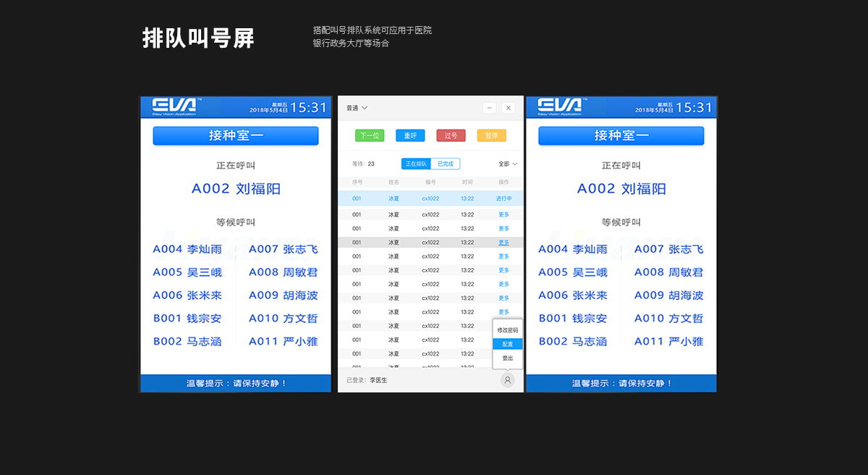Viewport: 868px width, 475px height.
Task: Click 接种室一 banner on the left display
Action: click(x=235, y=135)
